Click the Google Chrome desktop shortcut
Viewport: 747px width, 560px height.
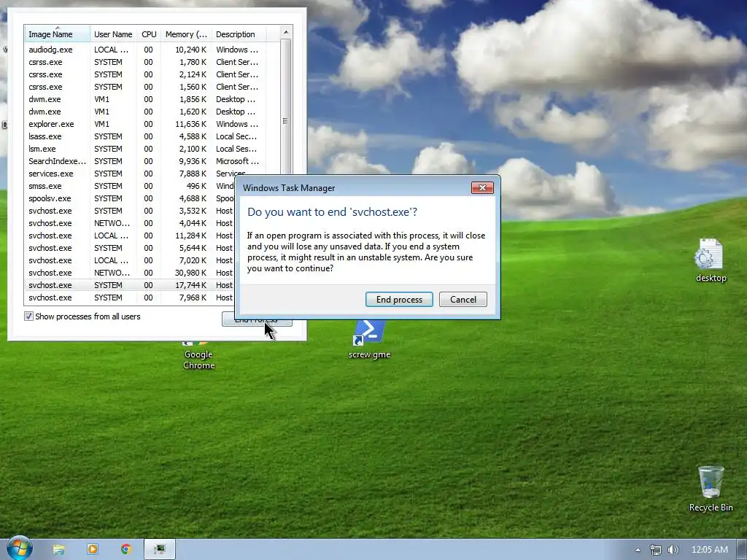coord(198,355)
